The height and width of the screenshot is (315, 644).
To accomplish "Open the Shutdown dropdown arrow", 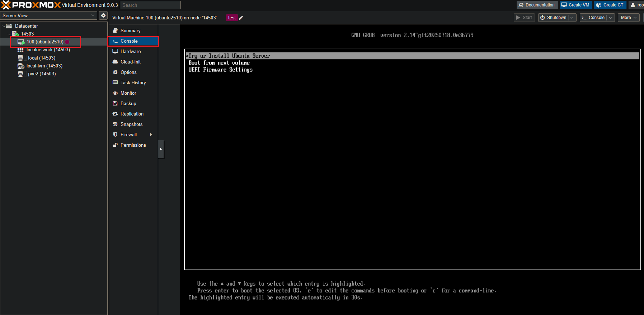I will click(572, 18).
